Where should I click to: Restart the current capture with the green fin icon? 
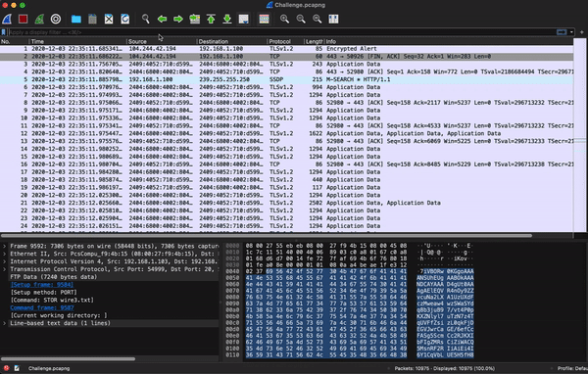[39, 19]
